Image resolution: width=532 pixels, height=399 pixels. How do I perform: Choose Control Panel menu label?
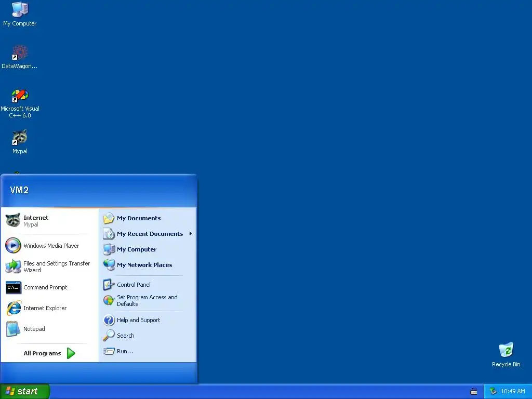134,285
